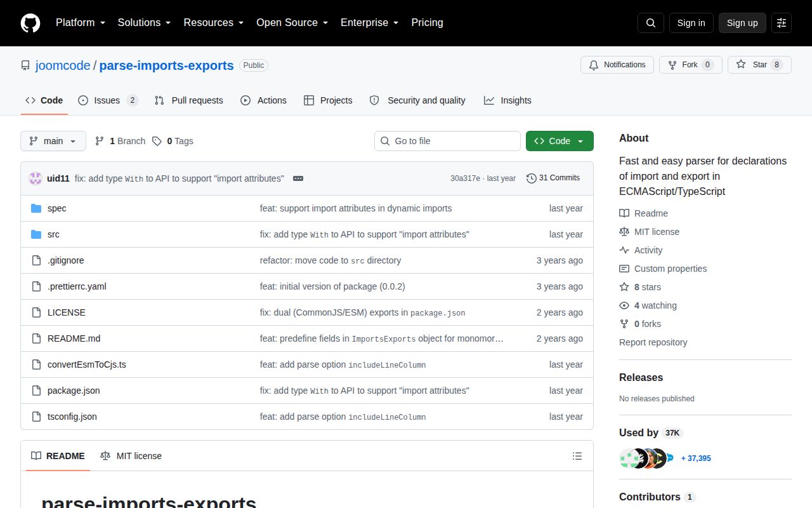Open the spec folder

(x=56, y=208)
